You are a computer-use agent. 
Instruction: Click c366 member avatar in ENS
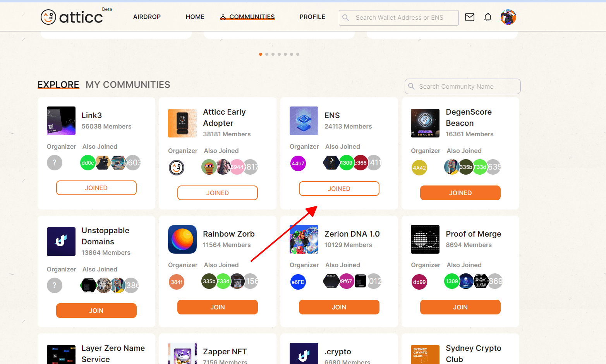(361, 163)
